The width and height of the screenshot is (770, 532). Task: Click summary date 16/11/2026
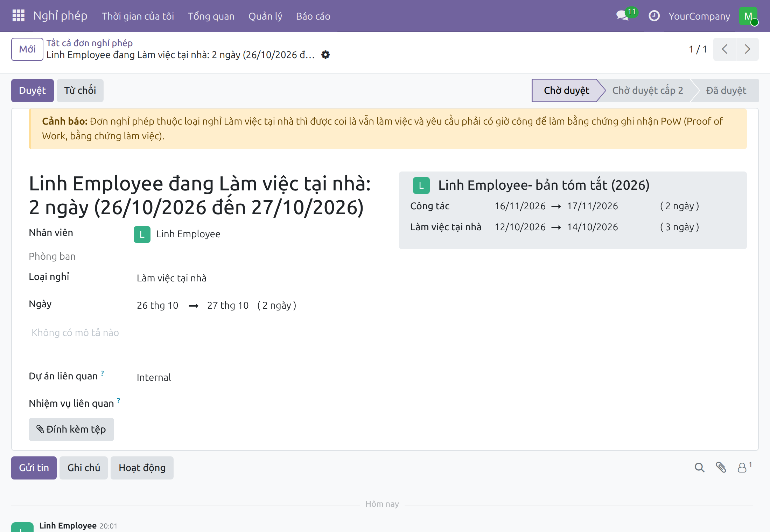click(x=520, y=206)
